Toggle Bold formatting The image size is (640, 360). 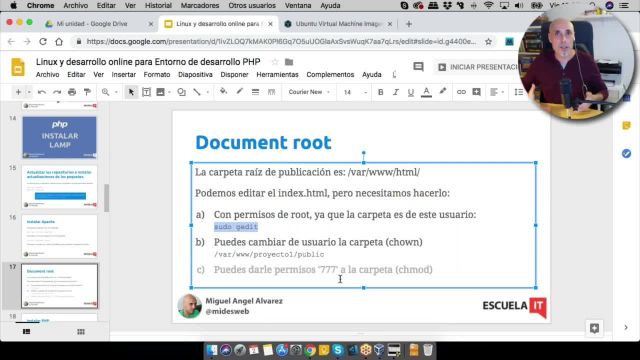[x=380, y=92]
